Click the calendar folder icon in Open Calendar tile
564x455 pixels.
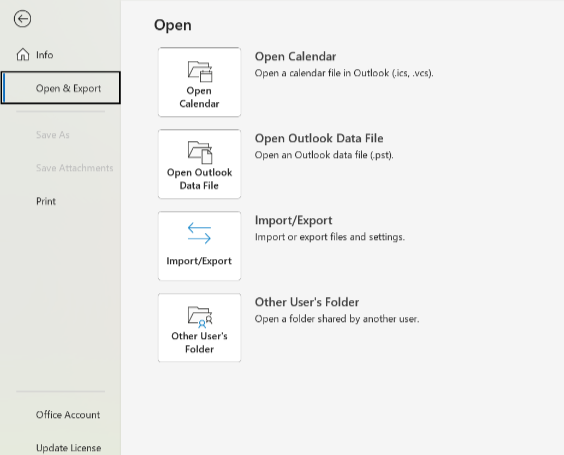coord(200,71)
